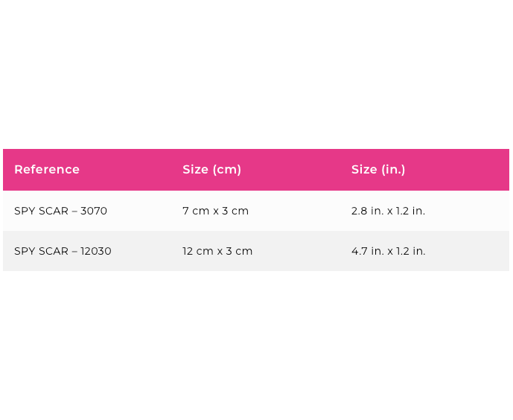
Task: Click the 12 cm x 3 cm cell
Action: [217, 251]
